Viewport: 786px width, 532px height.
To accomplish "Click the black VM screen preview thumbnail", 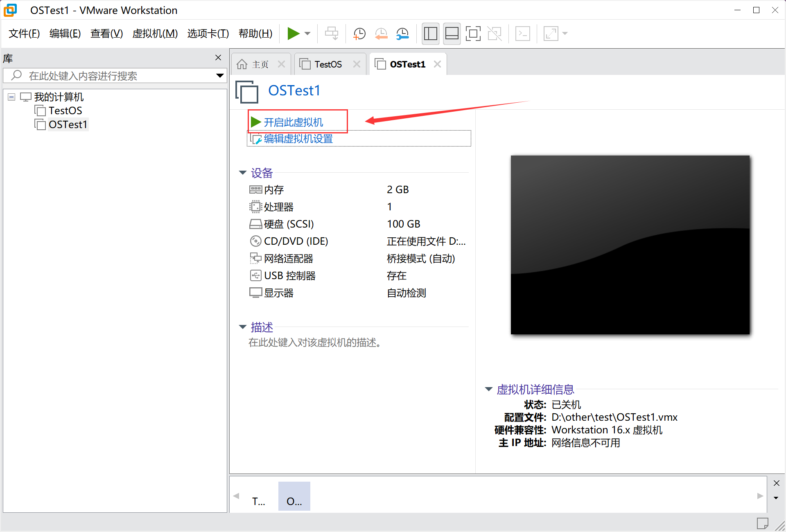I will tap(630, 245).
